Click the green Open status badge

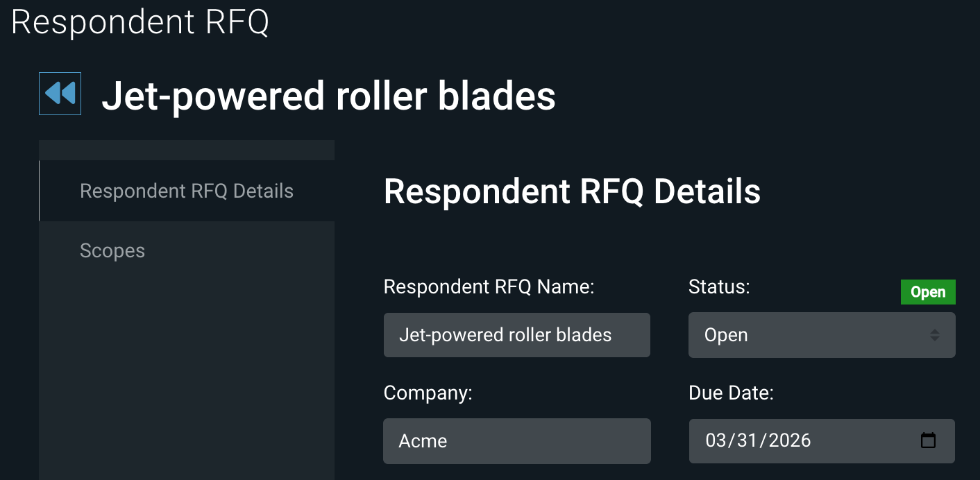927,292
